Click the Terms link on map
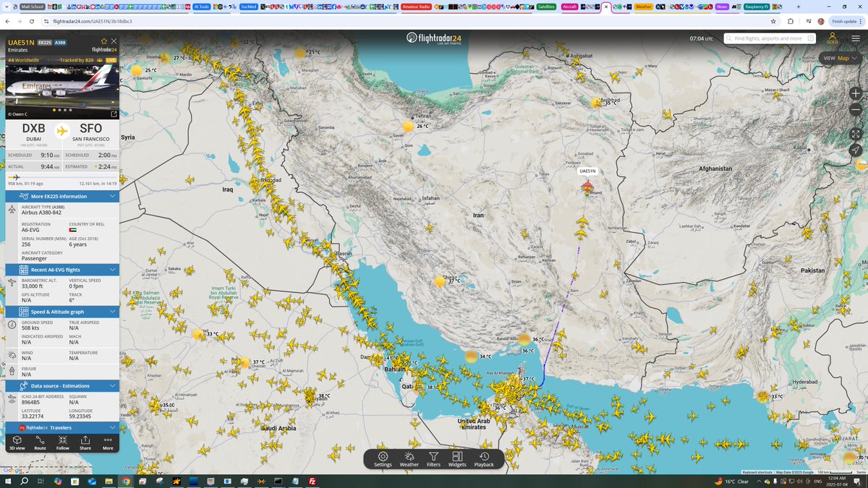This screenshot has width=868, height=488. (x=861, y=472)
